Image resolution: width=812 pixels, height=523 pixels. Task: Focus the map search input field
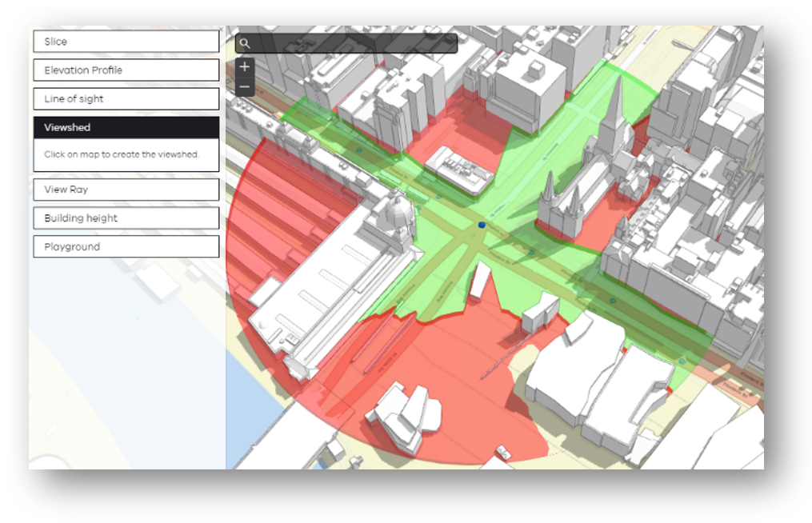346,43
